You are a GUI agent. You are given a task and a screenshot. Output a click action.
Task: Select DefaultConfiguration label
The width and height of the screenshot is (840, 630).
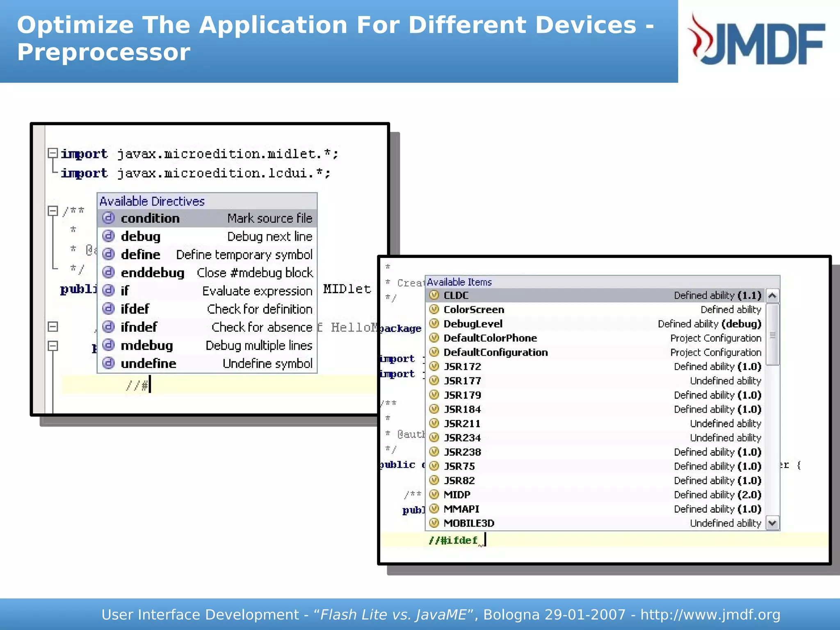coord(496,352)
